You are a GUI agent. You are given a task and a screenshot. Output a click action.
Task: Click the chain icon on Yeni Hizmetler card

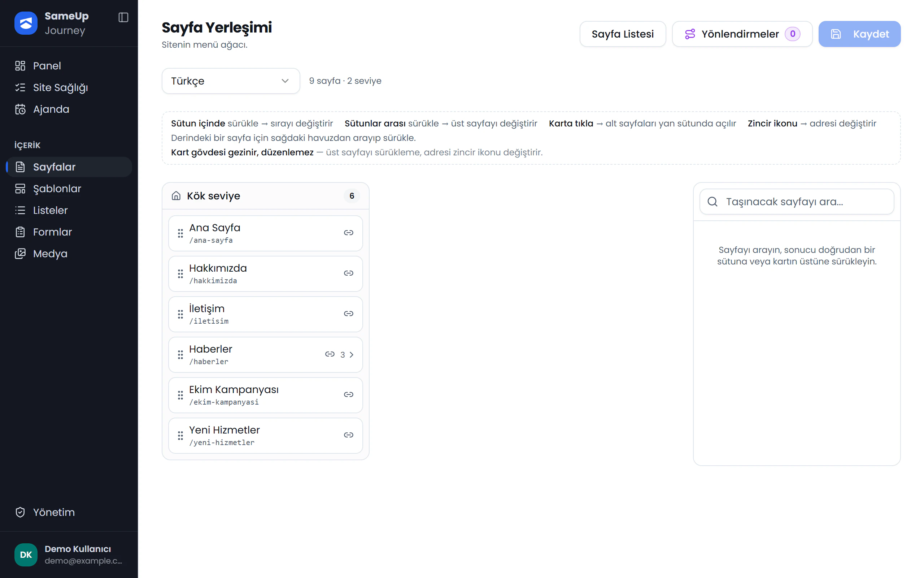[x=348, y=435]
